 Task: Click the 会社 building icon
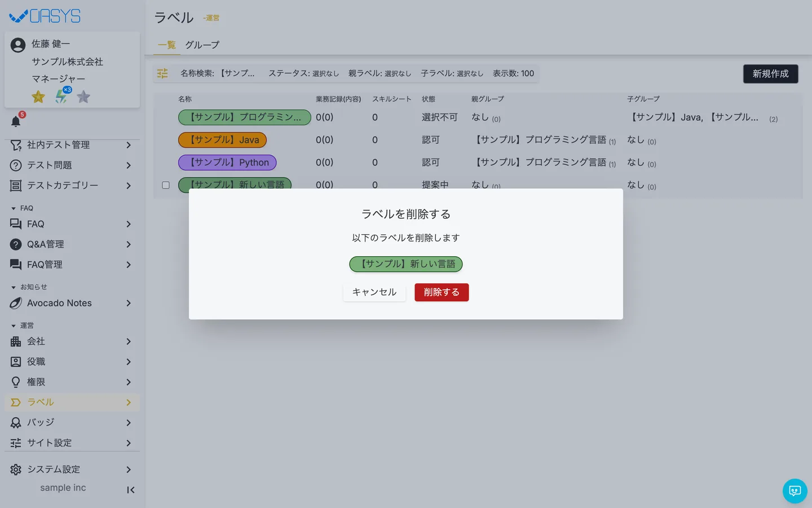(16, 341)
